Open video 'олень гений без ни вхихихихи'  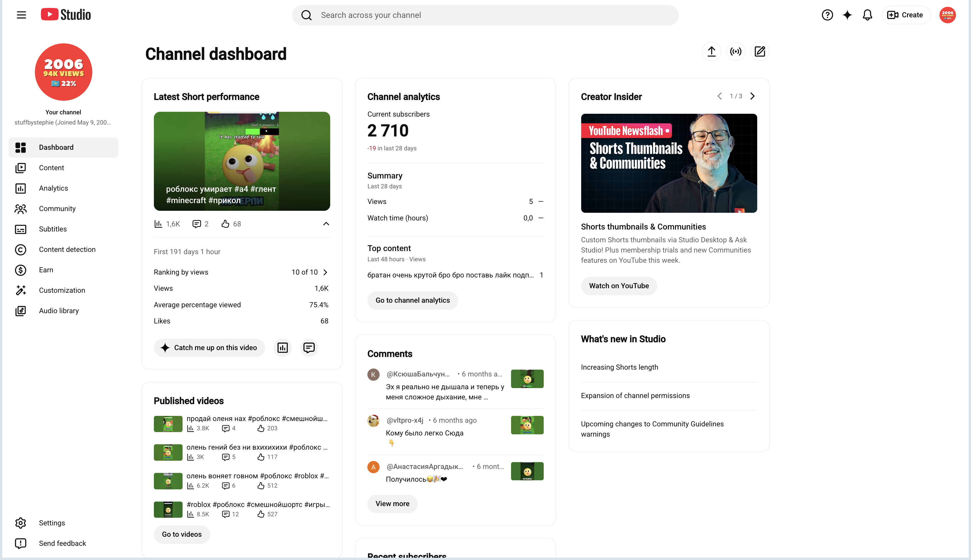point(257,447)
